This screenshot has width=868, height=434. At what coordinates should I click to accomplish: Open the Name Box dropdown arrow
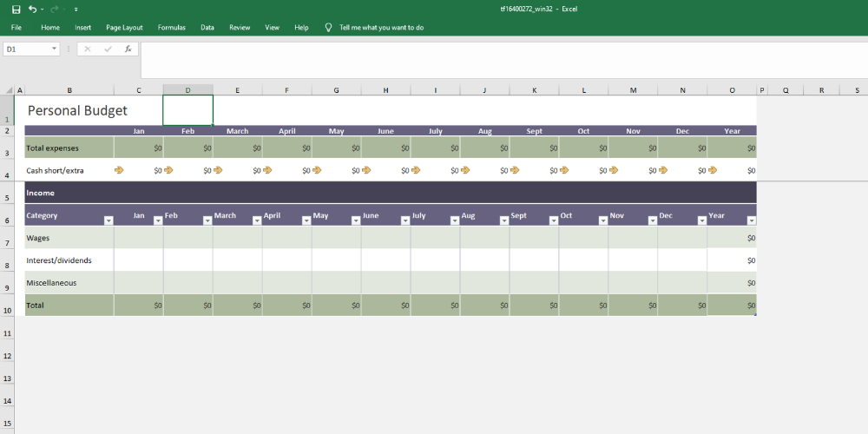click(54, 49)
